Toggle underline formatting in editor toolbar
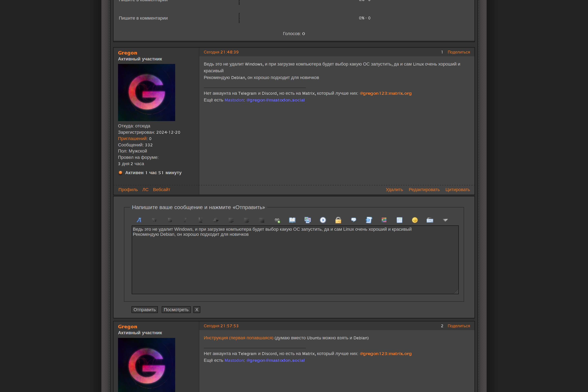 (200, 220)
